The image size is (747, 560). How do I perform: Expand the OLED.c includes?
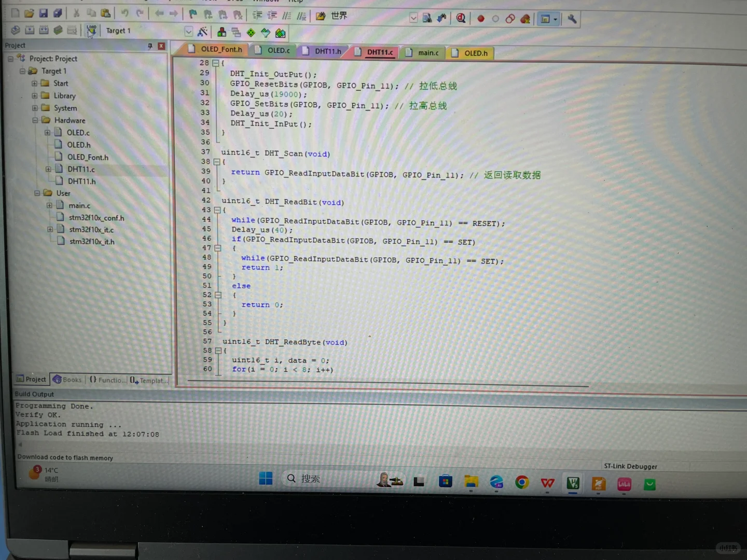47,132
